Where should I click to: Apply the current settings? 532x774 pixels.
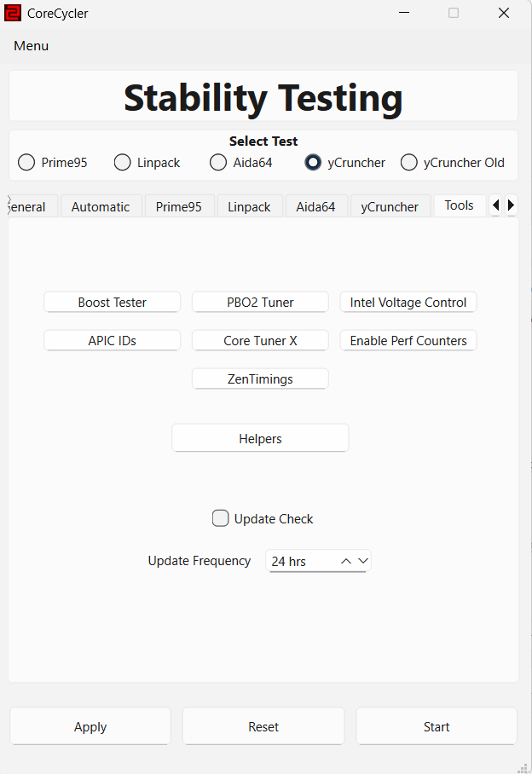(90, 726)
